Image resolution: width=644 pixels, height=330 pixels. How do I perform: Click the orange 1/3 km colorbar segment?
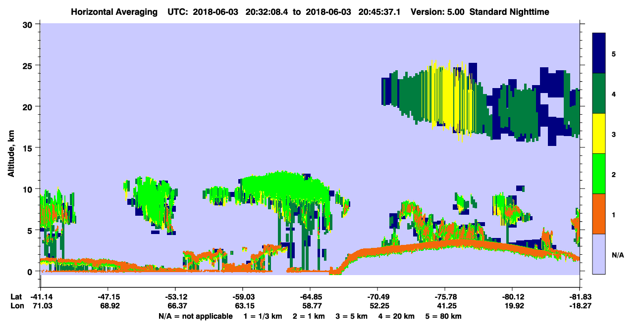pos(599,214)
